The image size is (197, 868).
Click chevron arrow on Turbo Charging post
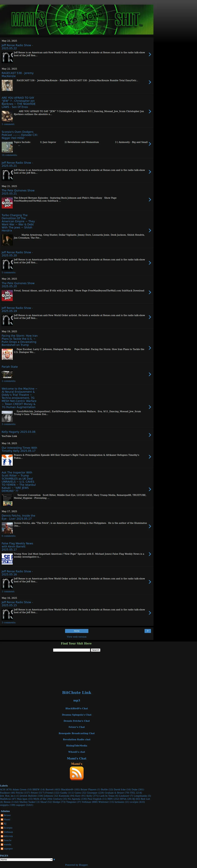[150, 230]
